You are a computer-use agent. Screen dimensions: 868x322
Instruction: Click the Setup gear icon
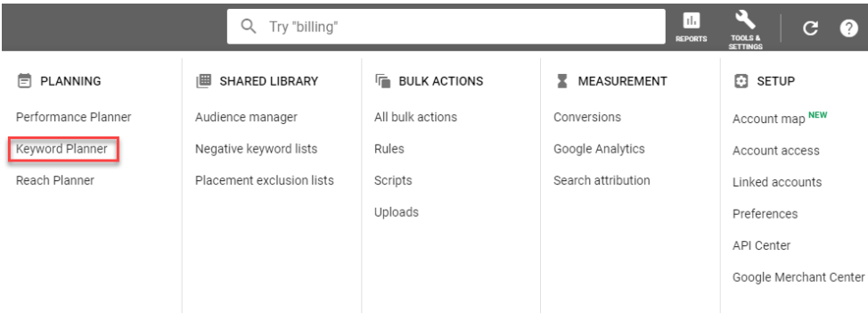click(x=741, y=81)
